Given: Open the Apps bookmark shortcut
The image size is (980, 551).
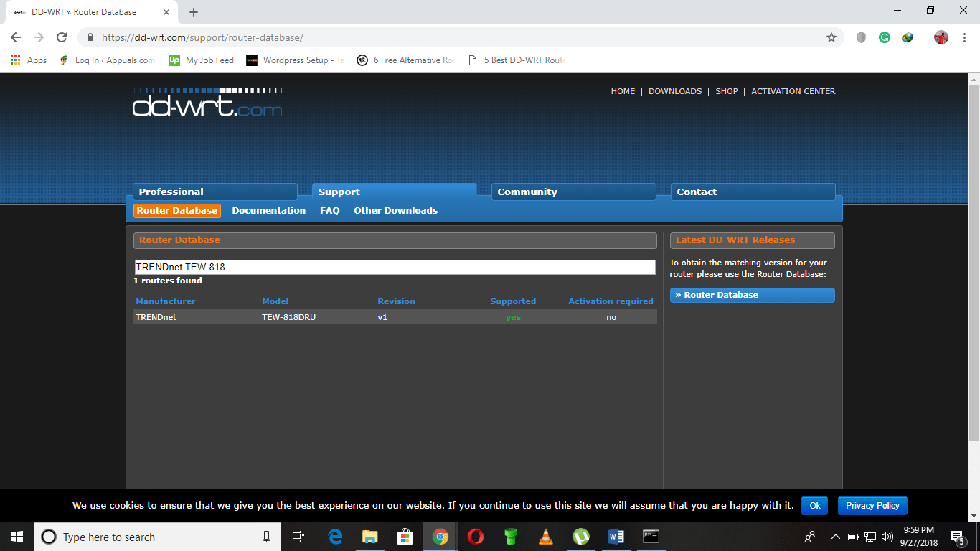Looking at the screenshot, I should tap(29, 60).
